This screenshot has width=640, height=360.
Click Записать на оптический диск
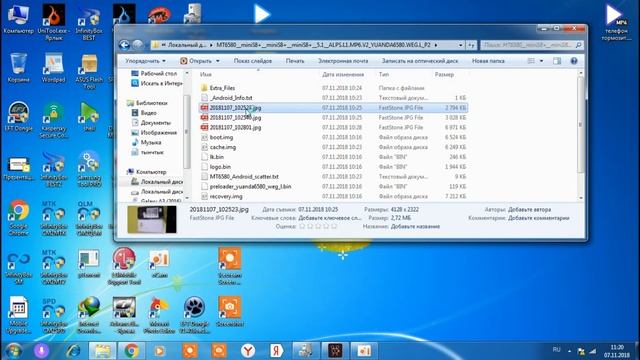pos(420,61)
